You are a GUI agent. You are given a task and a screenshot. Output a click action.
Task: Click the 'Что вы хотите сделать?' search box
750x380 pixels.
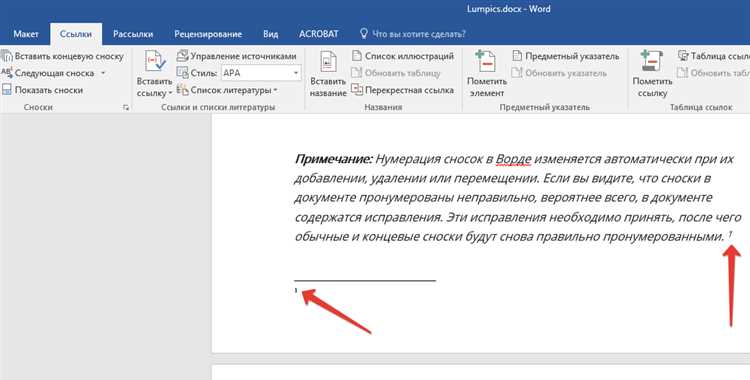[x=419, y=34]
